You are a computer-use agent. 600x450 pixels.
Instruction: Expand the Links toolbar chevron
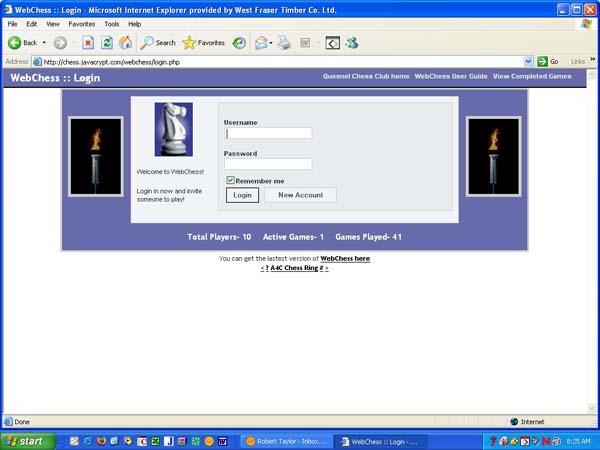(593, 59)
